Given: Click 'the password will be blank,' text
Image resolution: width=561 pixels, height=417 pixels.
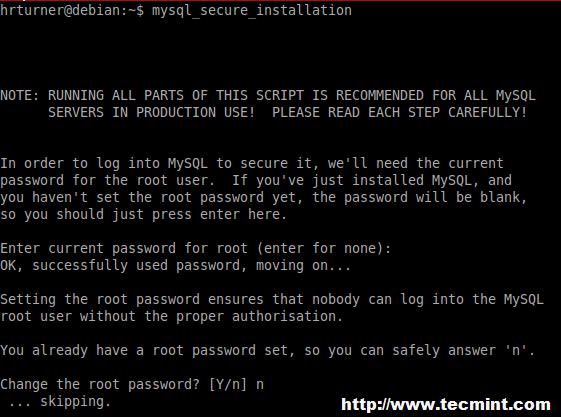Looking at the screenshot, I should 420,197.
